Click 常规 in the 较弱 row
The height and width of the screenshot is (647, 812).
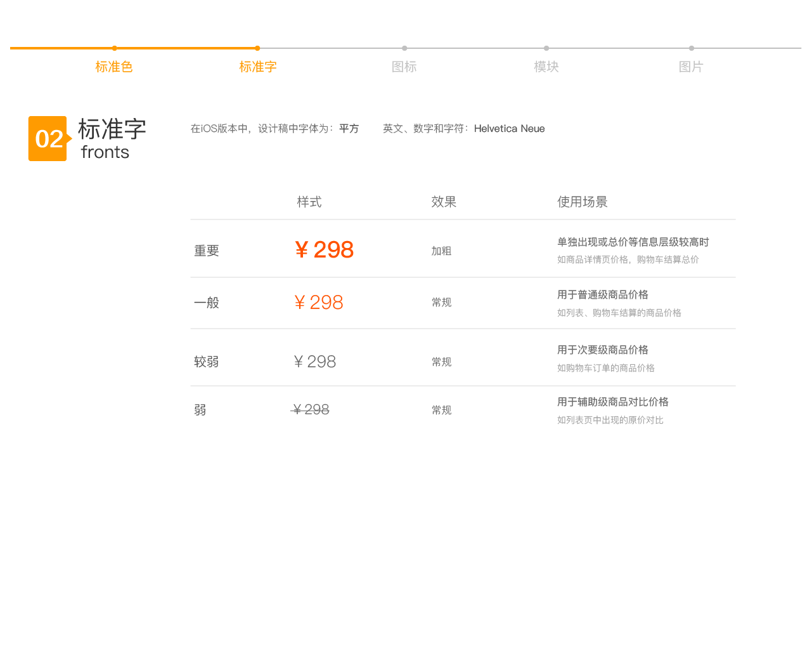point(442,362)
